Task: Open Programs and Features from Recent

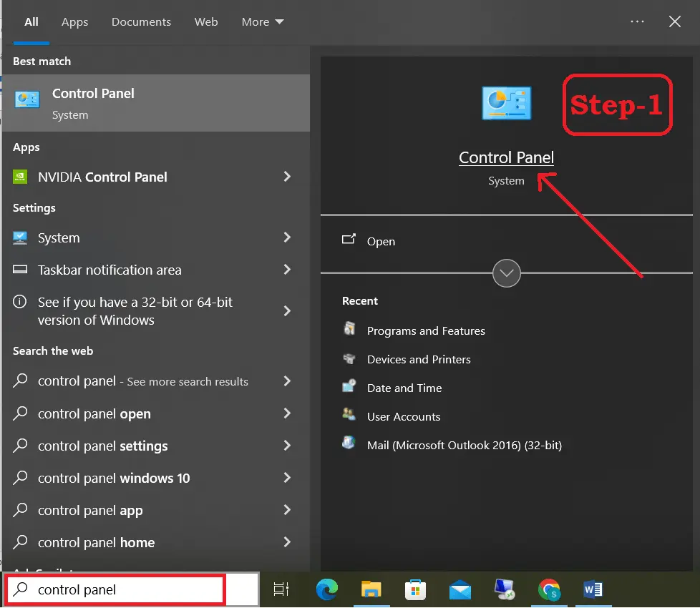Action: pos(426,330)
